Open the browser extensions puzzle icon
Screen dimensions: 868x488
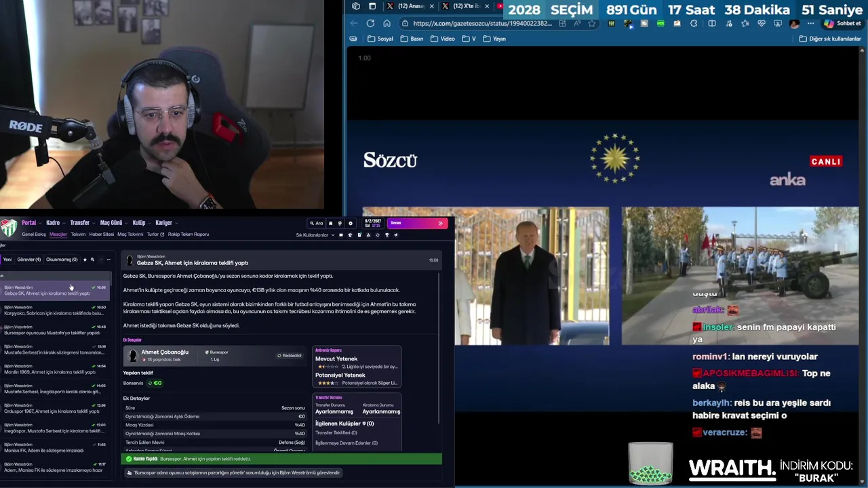click(694, 23)
